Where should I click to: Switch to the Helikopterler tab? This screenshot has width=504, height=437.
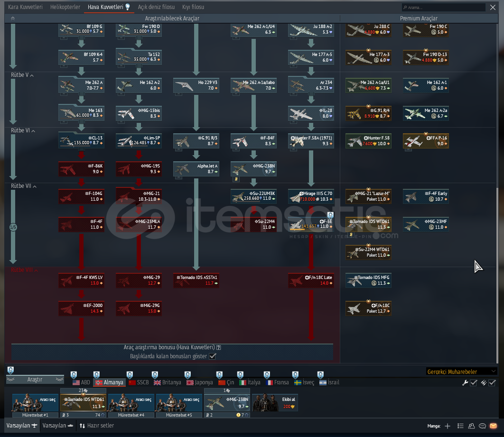(65, 7)
